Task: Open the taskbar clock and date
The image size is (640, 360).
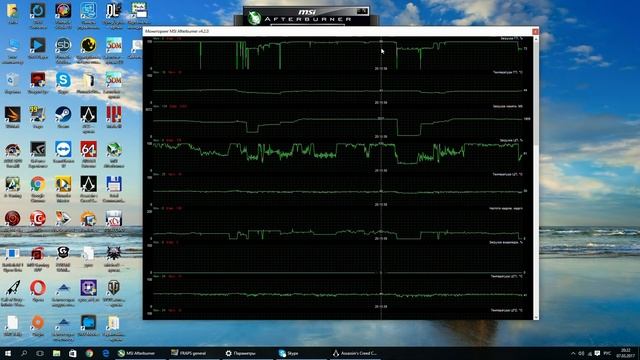Action: click(625, 353)
